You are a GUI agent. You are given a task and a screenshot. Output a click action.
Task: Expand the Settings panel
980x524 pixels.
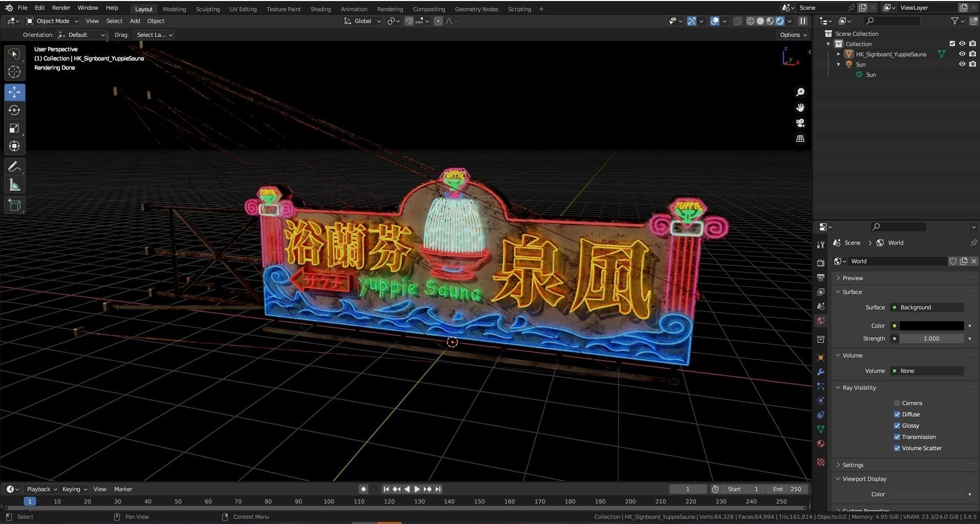click(x=853, y=465)
